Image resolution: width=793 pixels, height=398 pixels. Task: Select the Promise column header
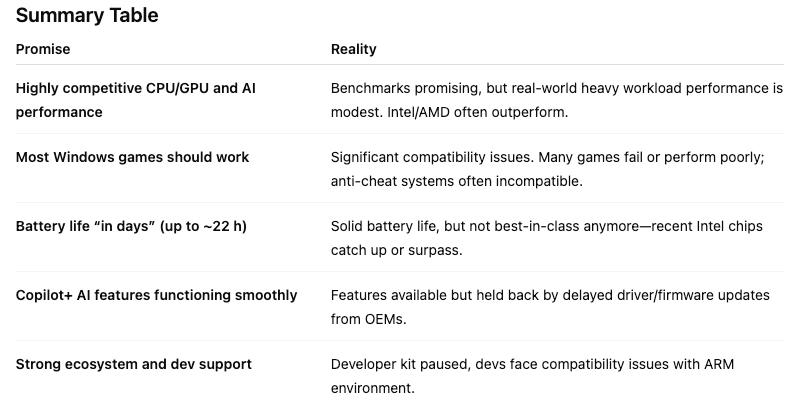[x=43, y=49]
